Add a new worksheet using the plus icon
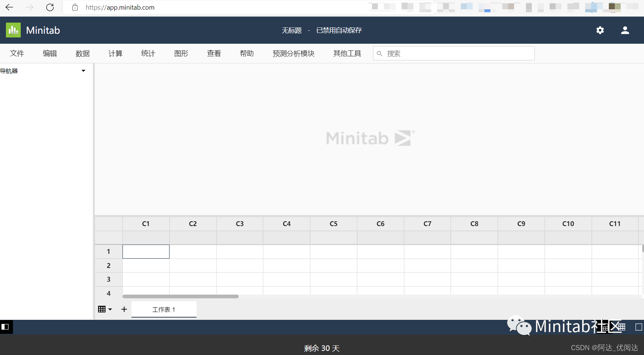Screen dimensions: 644x355 124,309
